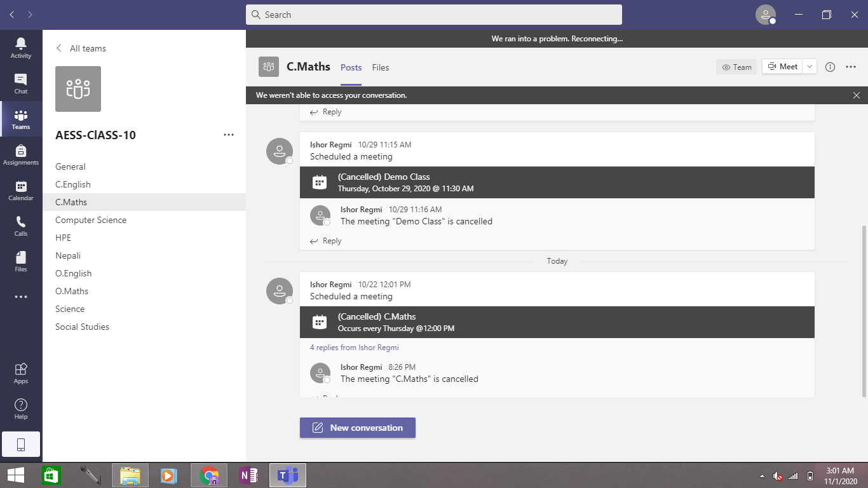Image resolution: width=868 pixels, height=488 pixels.
Task: Go back to All teams
Action: pyautogui.click(x=81, y=48)
